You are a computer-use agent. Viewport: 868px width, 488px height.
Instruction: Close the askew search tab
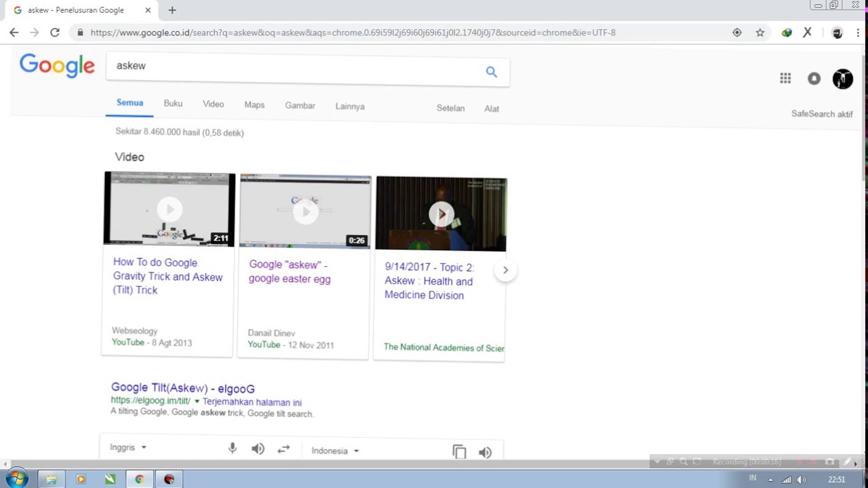148,10
